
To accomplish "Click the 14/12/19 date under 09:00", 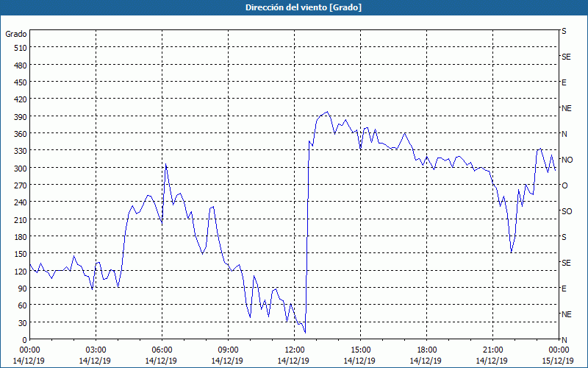I will [227, 361].
